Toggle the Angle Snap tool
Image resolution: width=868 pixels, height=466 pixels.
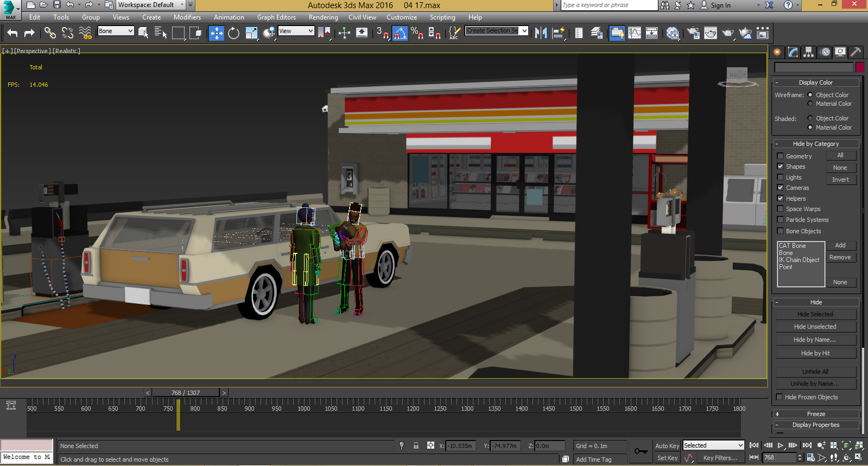click(400, 34)
